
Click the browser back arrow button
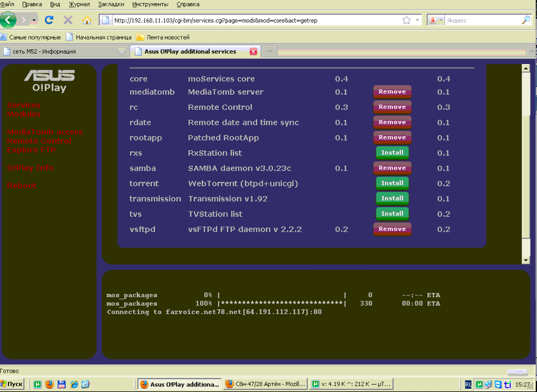tap(8, 20)
